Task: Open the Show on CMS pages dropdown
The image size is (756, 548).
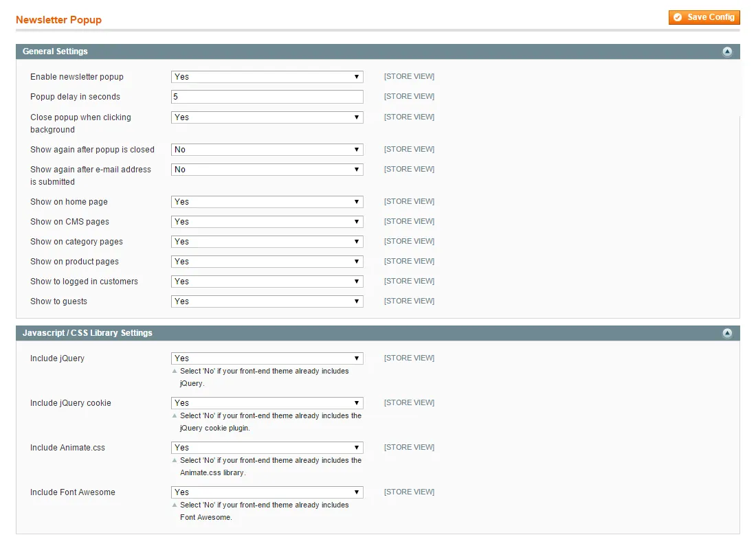Action: [267, 222]
